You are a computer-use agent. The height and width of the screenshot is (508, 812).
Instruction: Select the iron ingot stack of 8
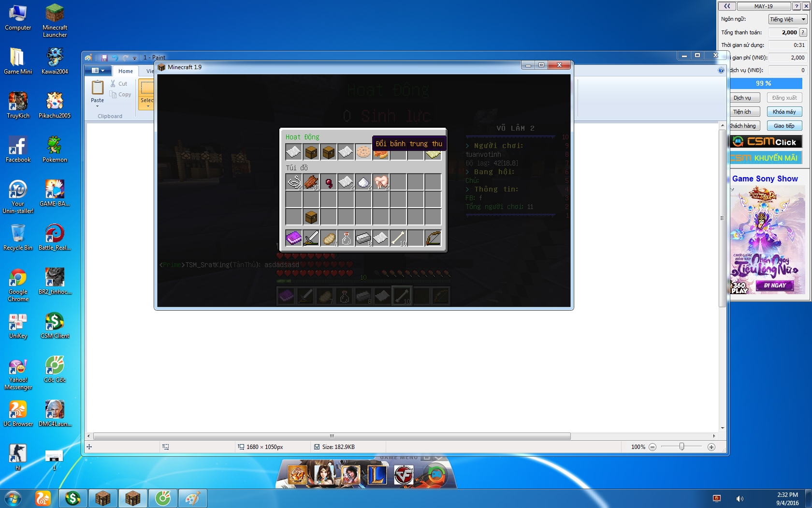tap(363, 238)
